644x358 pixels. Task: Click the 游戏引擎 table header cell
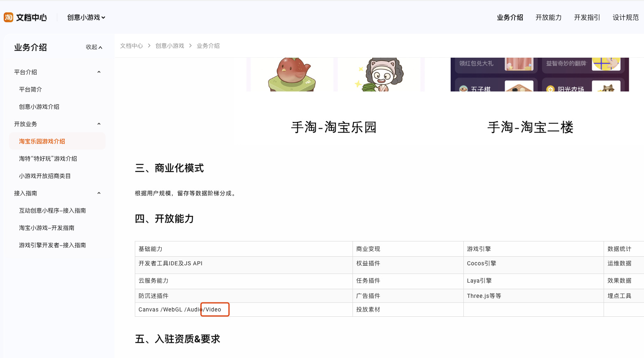534,249
